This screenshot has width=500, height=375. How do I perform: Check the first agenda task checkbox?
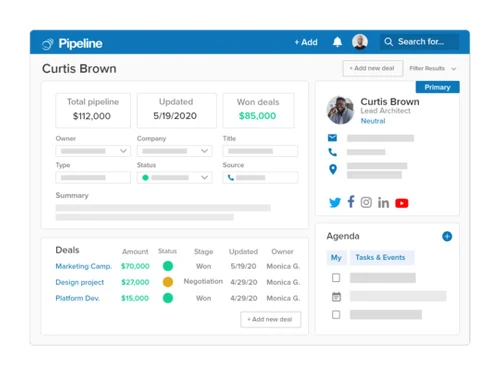point(336,278)
